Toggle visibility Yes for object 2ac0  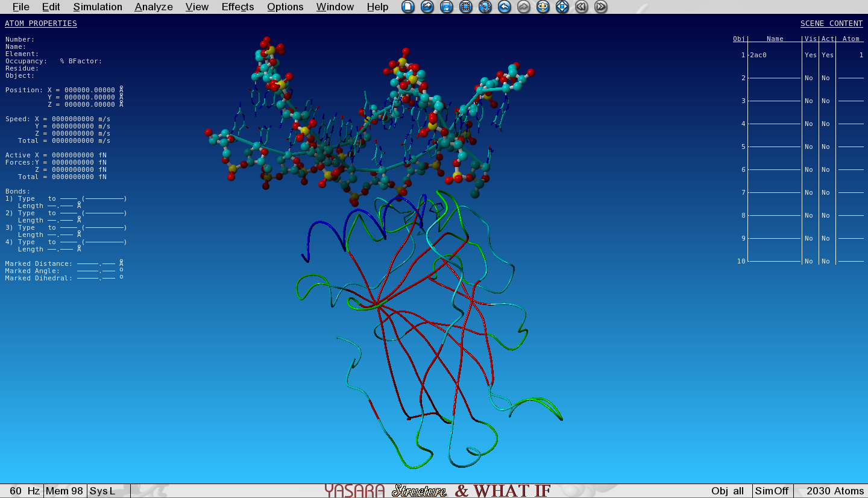pos(811,55)
